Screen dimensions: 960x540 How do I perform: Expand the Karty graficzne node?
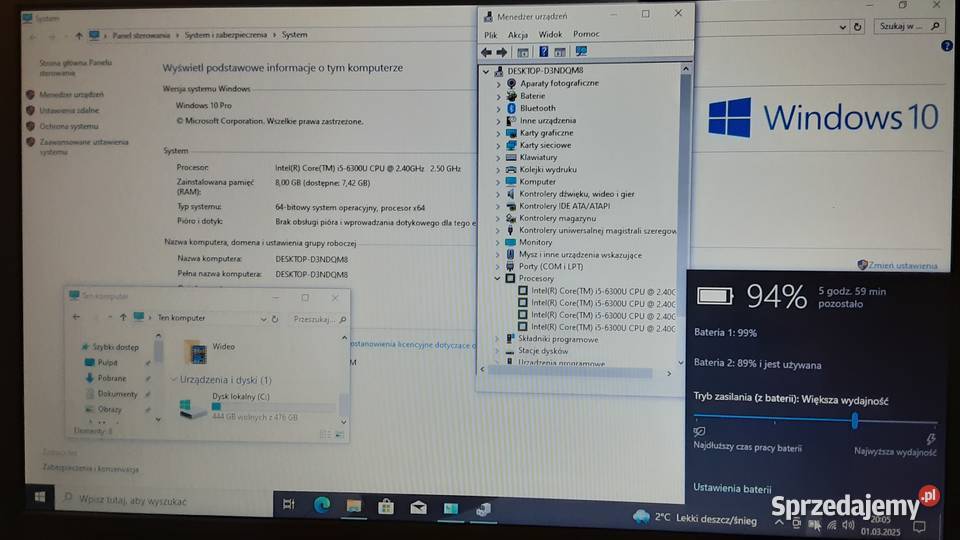[498, 133]
